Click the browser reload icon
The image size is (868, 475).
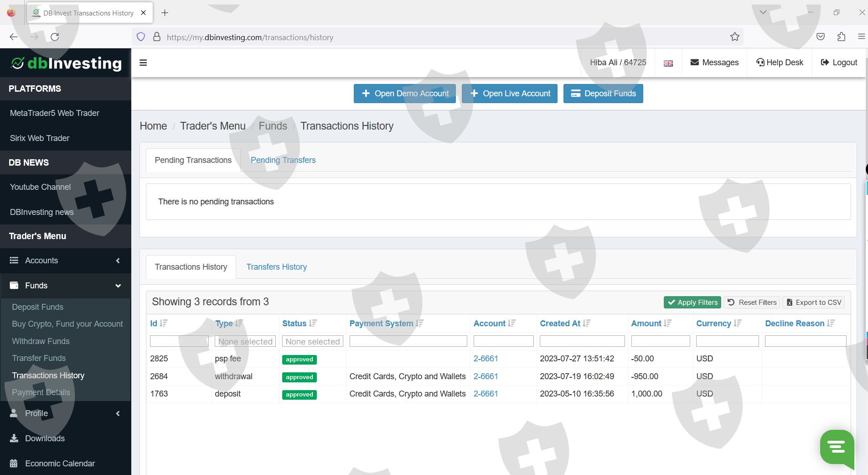pyautogui.click(x=55, y=37)
